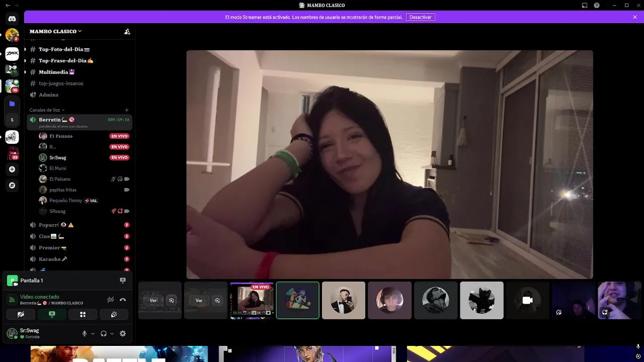Select Berretín voice channel

click(x=79, y=122)
